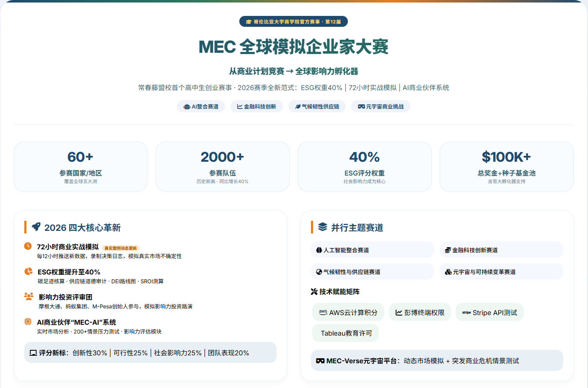This screenshot has width=588, height=388.
Task: Open the 元宇宙与可持续变革赛道 item
Action: tap(501, 272)
